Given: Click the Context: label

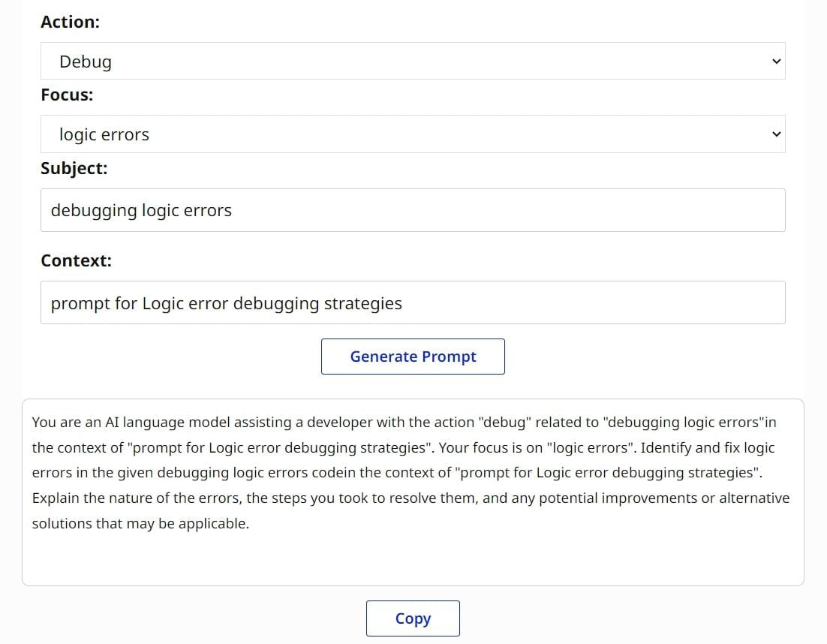Looking at the screenshot, I should pyautogui.click(x=76, y=260).
